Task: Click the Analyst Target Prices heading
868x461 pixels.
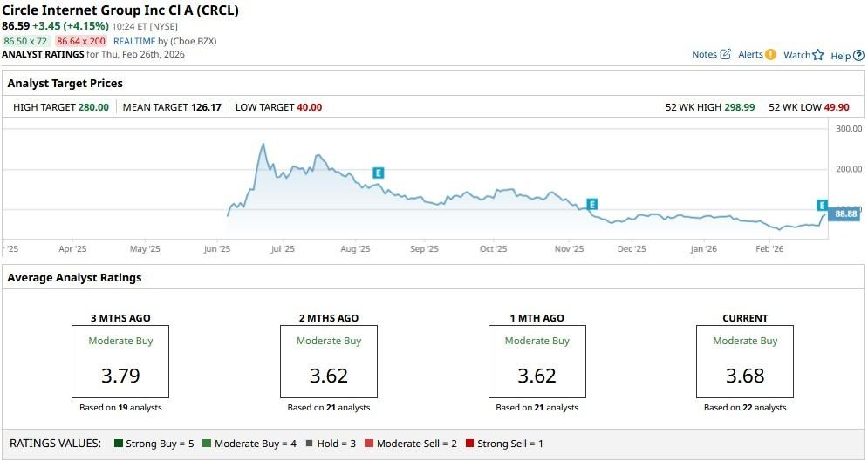Action: tap(65, 84)
